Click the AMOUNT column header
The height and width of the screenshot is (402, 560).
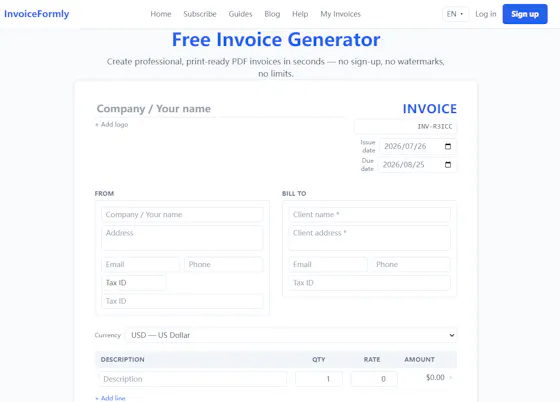(419, 360)
